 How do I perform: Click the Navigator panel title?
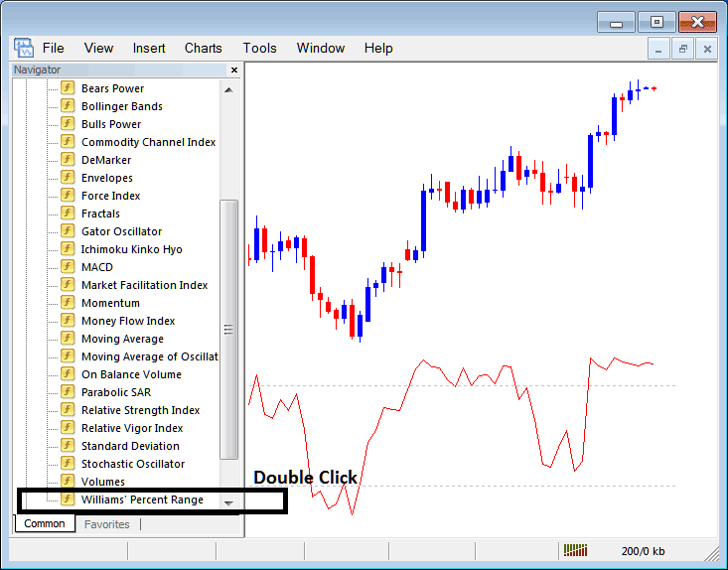37,70
